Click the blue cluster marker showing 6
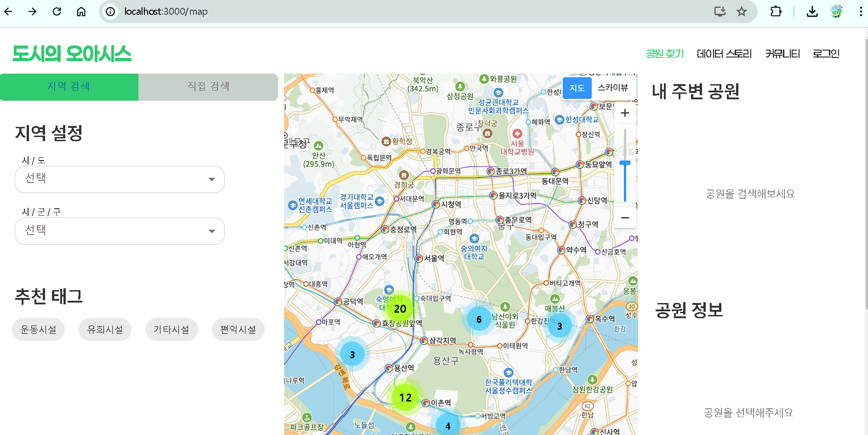Viewport: 868px width, 435px height. [x=479, y=319]
